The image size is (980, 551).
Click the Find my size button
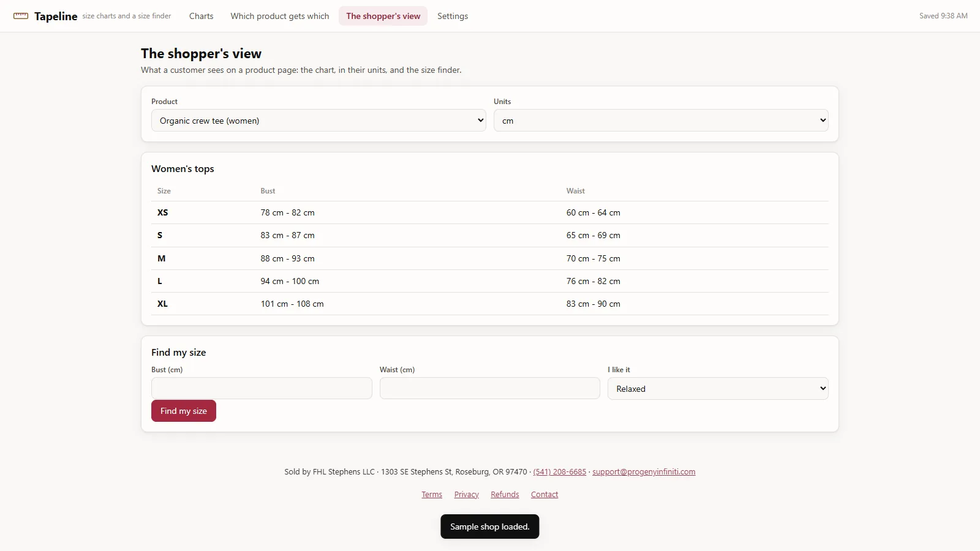click(184, 411)
